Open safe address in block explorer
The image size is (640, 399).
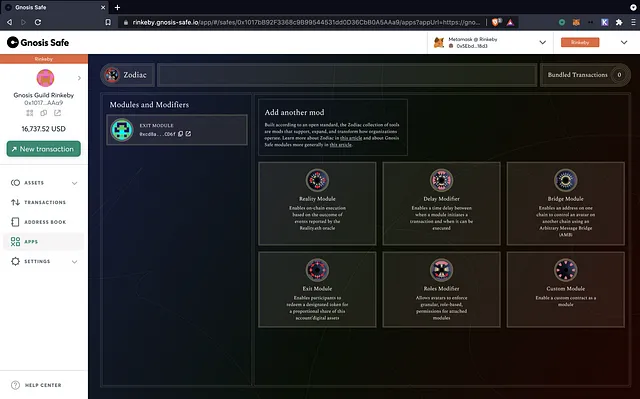tap(58, 113)
